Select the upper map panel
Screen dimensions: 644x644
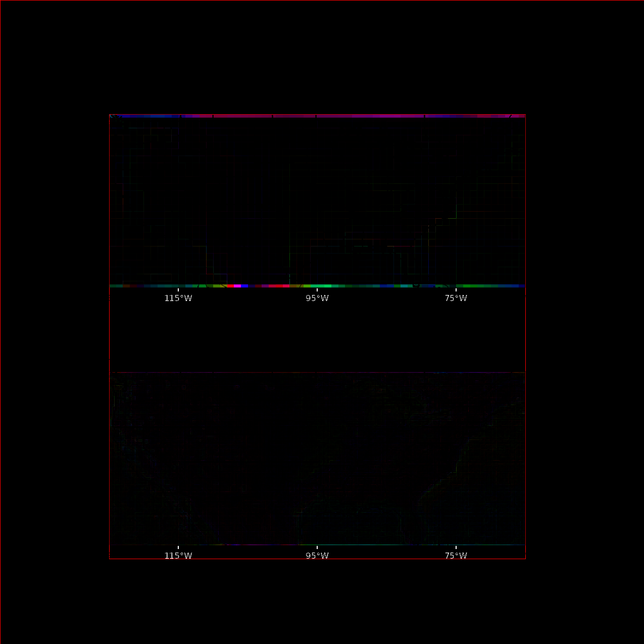pyautogui.click(x=317, y=201)
